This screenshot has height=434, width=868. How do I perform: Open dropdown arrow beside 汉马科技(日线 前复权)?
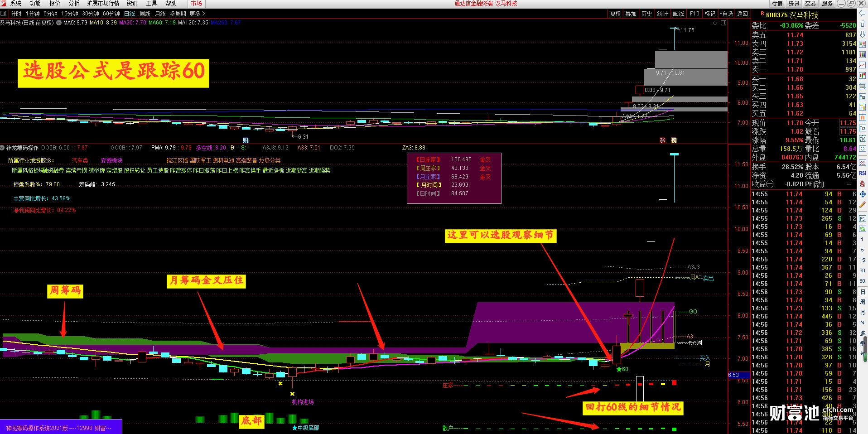[59, 23]
